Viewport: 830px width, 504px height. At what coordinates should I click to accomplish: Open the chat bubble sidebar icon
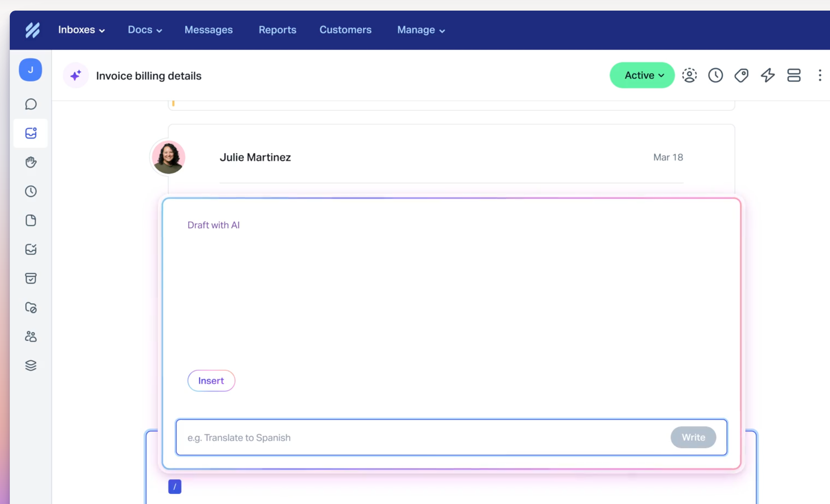point(31,104)
